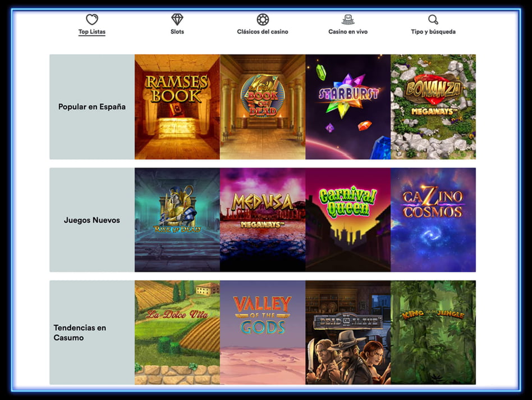
Task: Select King of the Jungle game
Action: pyautogui.click(x=433, y=333)
